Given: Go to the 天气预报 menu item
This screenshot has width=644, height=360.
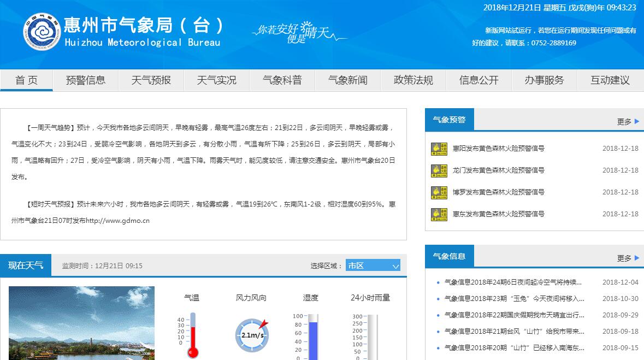Looking at the screenshot, I should 151,80.
